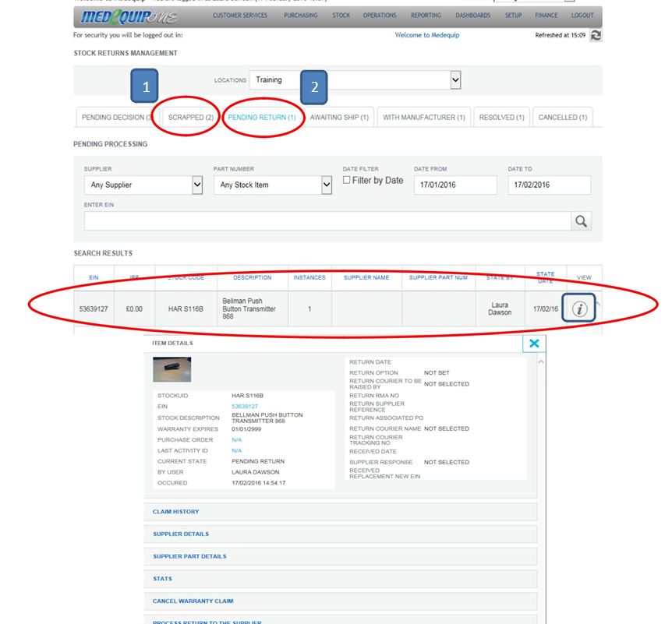Open the Purchasing menu
The height and width of the screenshot is (624, 672).
(x=300, y=16)
